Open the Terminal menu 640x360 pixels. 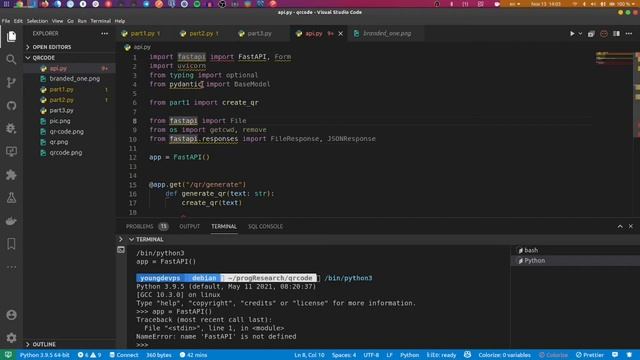tap(100, 21)
